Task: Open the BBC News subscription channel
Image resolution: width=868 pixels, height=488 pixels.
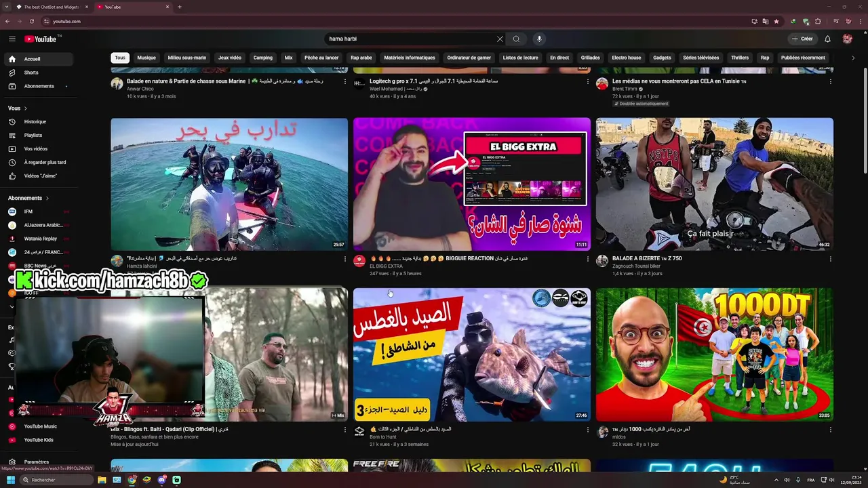Action: [37, 266]
